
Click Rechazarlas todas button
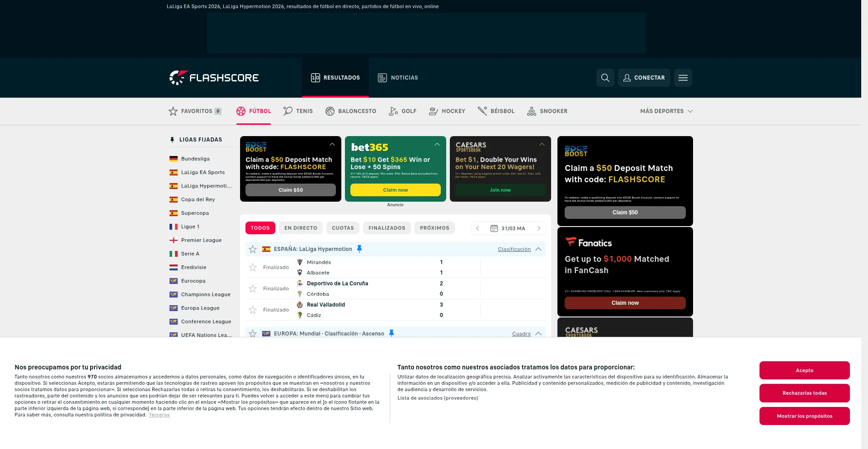[804, 393]
